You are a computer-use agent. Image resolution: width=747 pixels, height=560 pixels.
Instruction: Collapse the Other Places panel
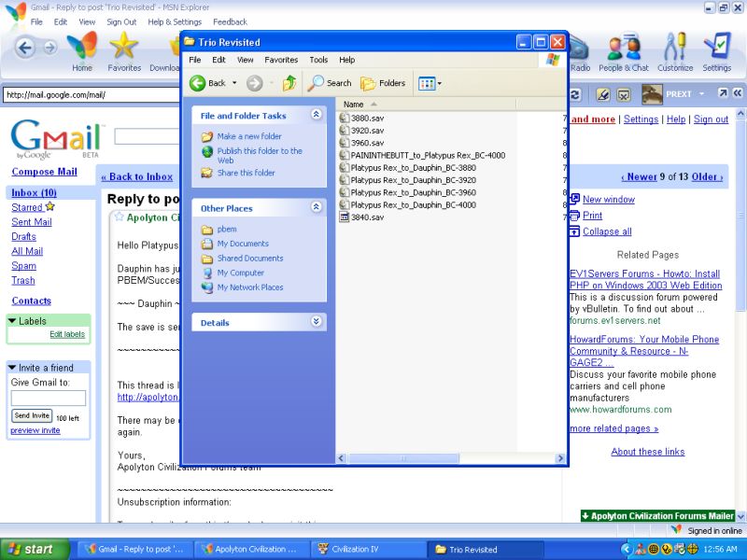coord(316,207)
